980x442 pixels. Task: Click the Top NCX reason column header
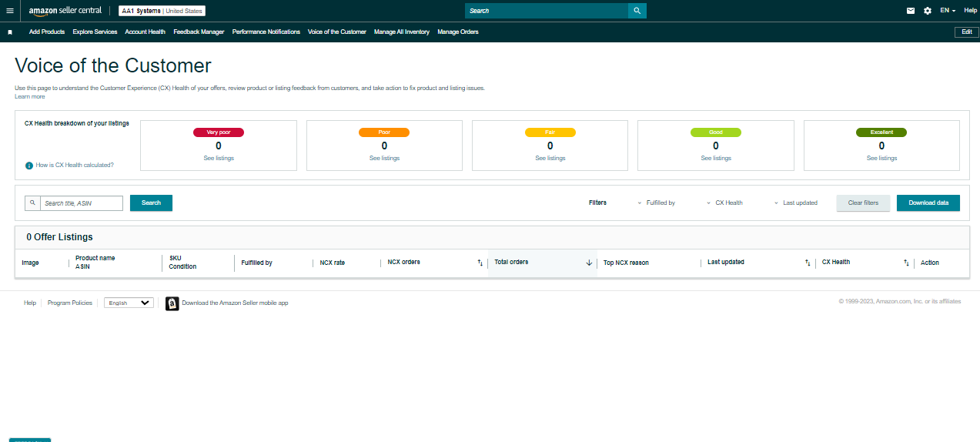[626, 263]
